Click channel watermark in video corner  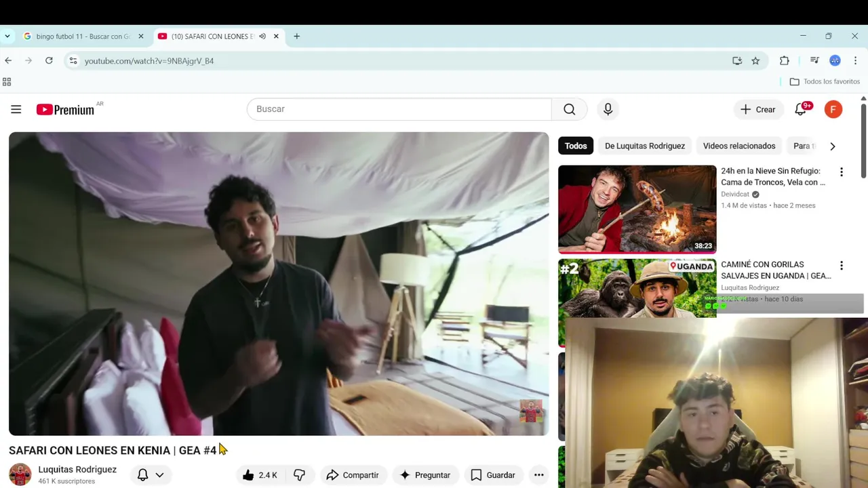pyautogui.click(x=532, y=411)
